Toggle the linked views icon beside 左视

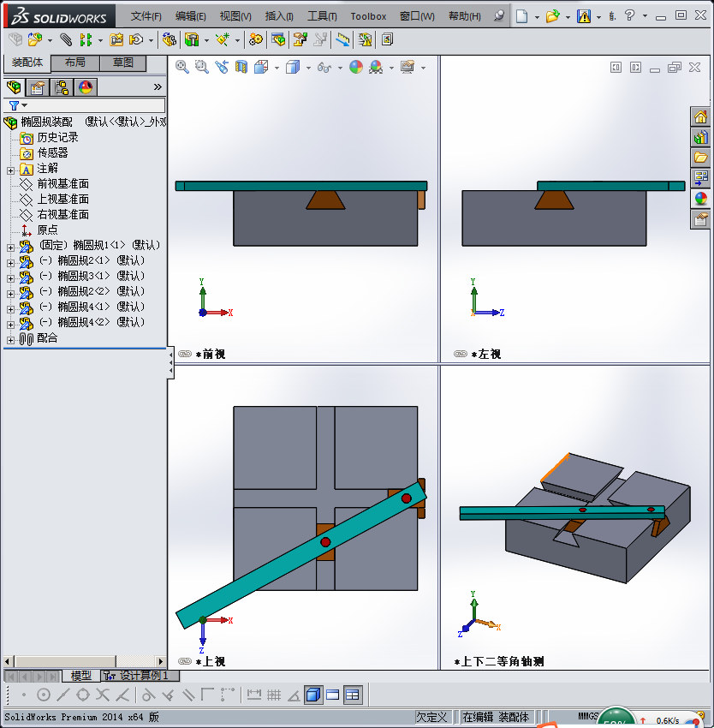pyautogui.click(x=460, y=354)
